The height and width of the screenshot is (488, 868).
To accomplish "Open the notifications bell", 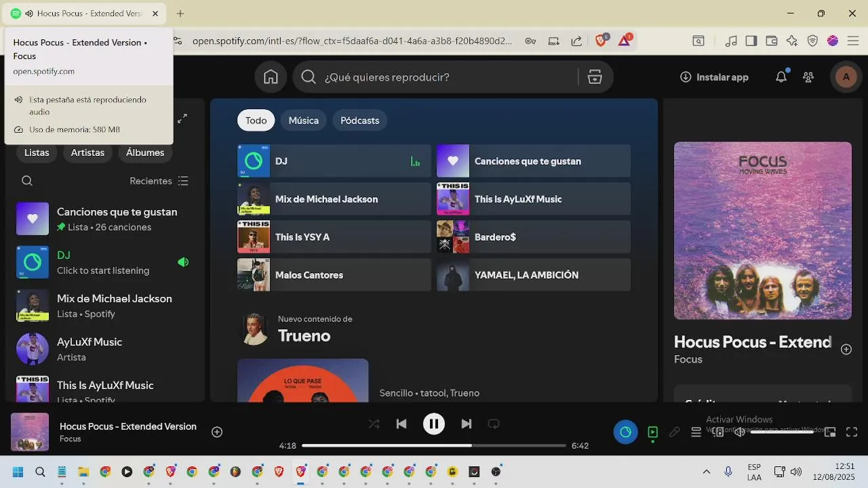I will point(781,77).
